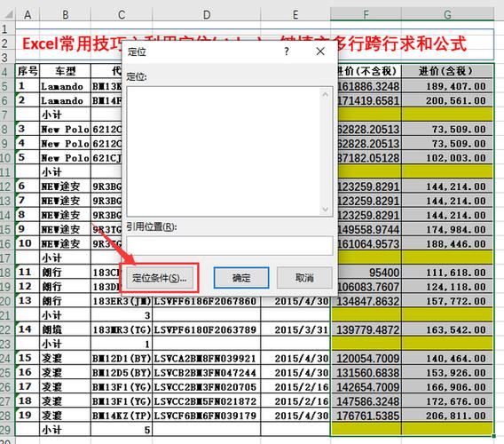The width and height of the screenshot is (504, 444).
Task: Click cell with value 163,542.00
Action: click(447, 329)
